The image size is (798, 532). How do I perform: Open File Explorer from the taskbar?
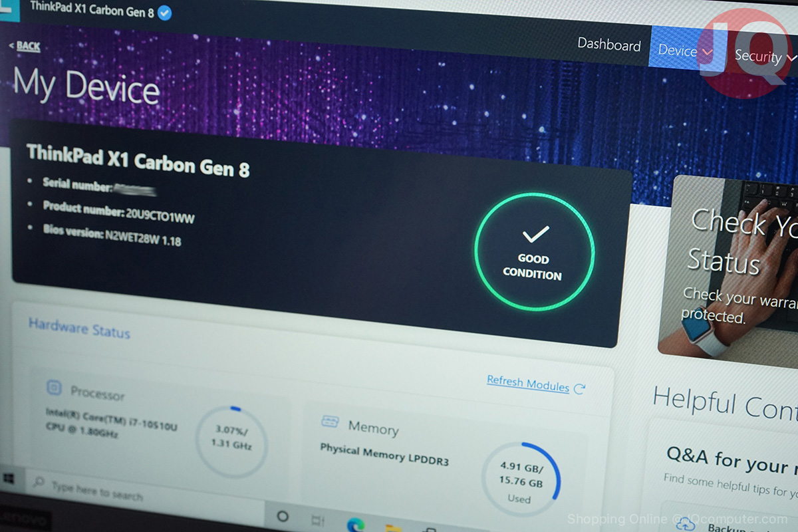(x=394, y=528)
